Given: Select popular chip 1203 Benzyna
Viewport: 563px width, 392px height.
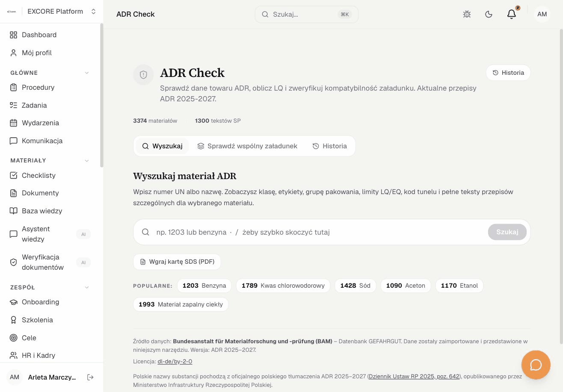Looking at the screenshot, I should pos(204,286).
